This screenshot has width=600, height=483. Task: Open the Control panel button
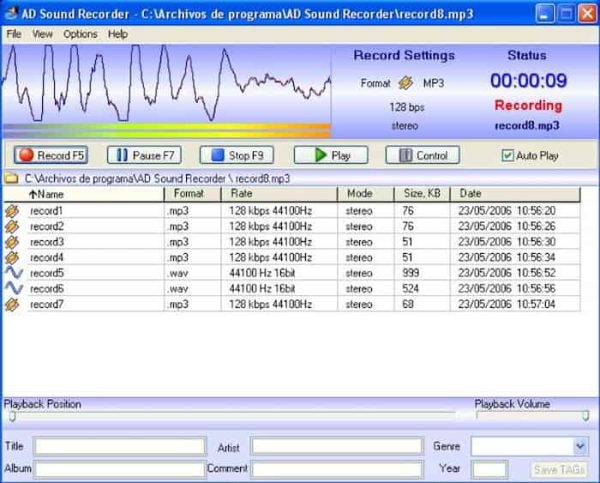pos(422,155)
